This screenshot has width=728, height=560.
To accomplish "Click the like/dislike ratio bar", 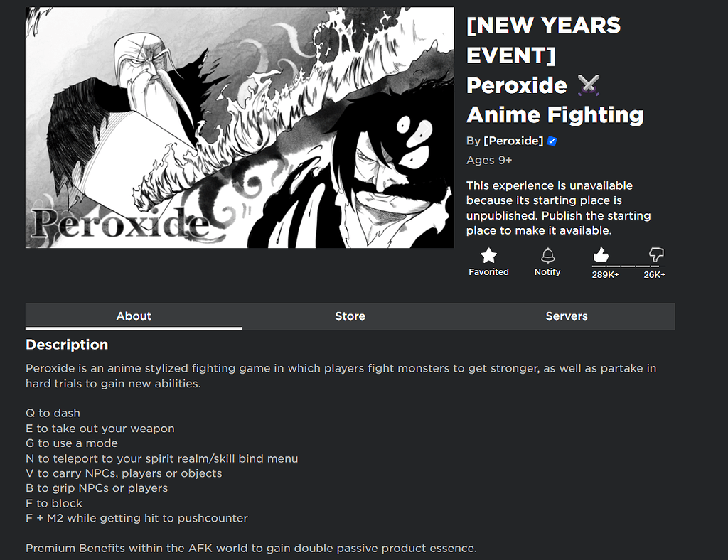I will click(x=628, y=266).
